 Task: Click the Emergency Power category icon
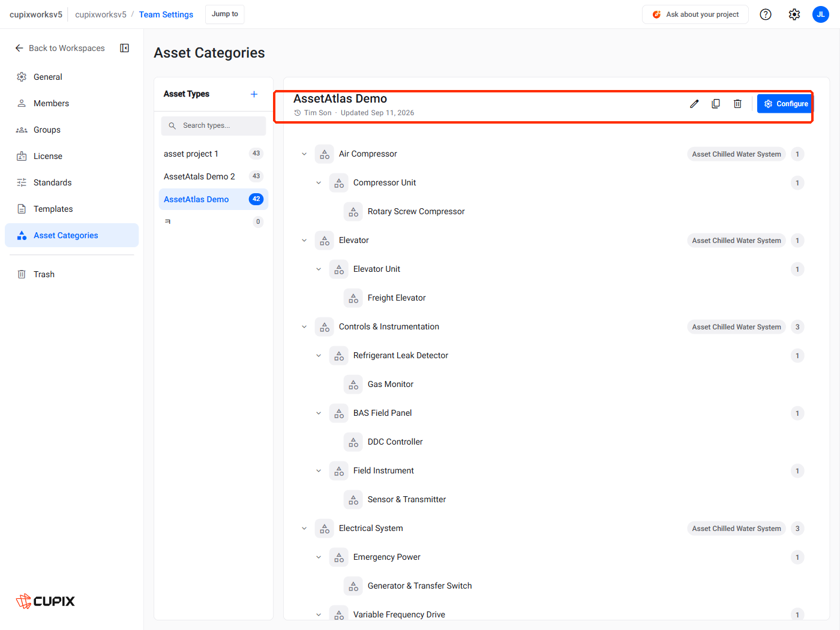click(339, 557)
